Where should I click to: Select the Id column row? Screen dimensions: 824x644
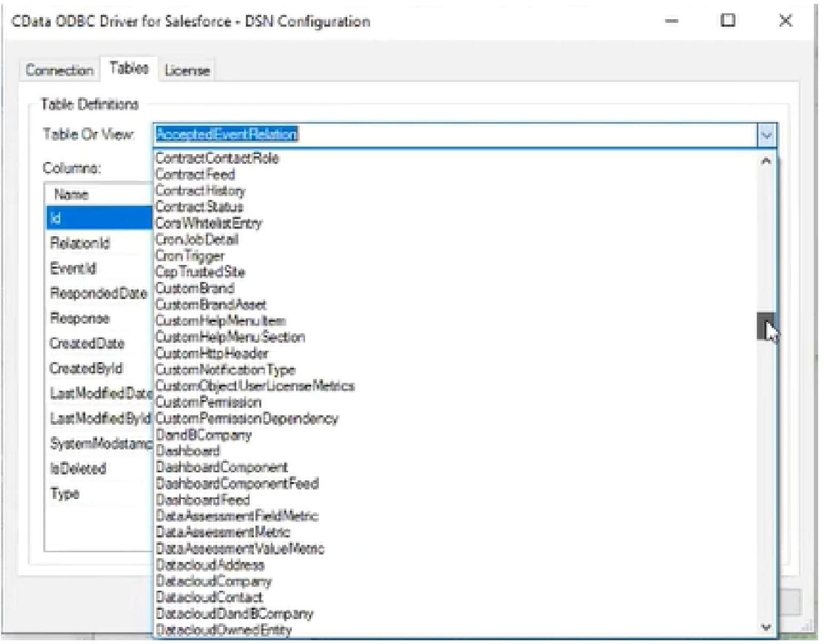[x=99, y=218]
